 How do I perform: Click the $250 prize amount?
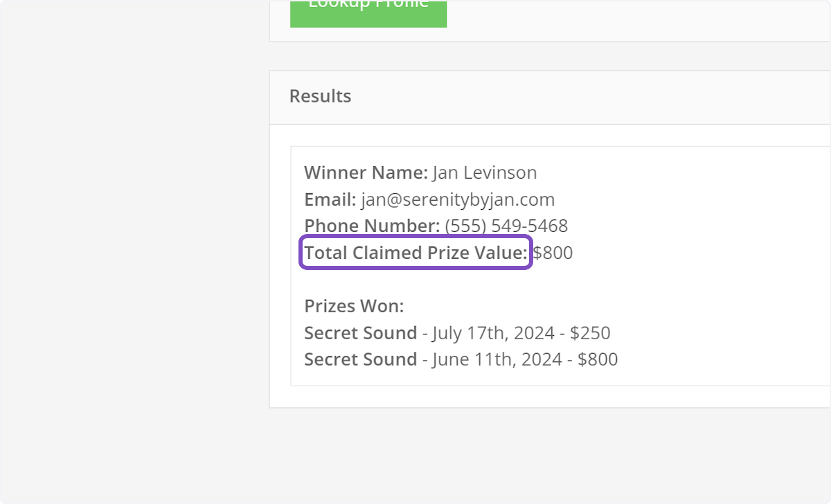tap(590, 333)
